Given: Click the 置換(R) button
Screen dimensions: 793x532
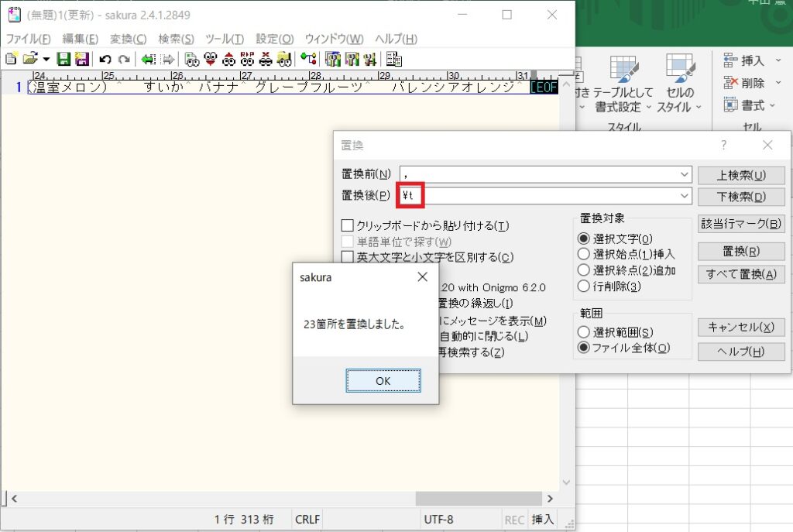Looking at the screenshot, I should [x=741, y=251].
